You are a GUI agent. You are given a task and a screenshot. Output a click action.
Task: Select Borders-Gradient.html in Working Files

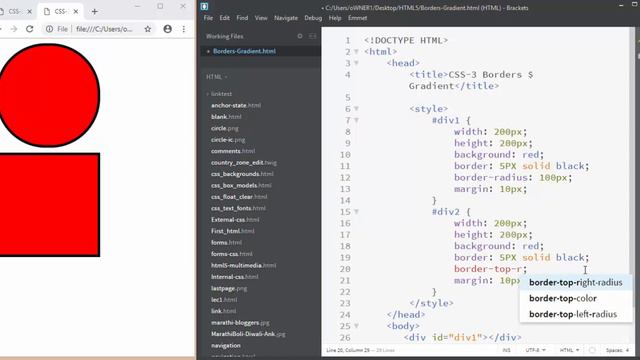244,51
